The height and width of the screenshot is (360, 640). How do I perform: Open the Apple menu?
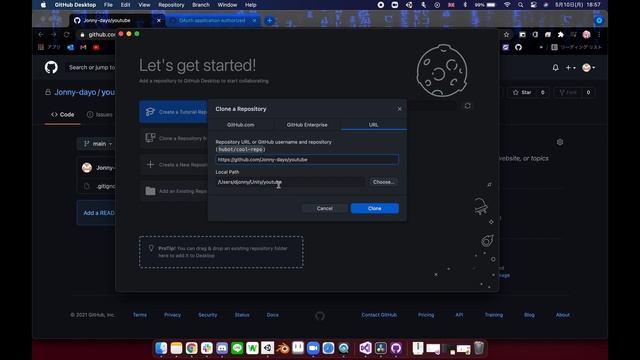[x=43, y=5]
